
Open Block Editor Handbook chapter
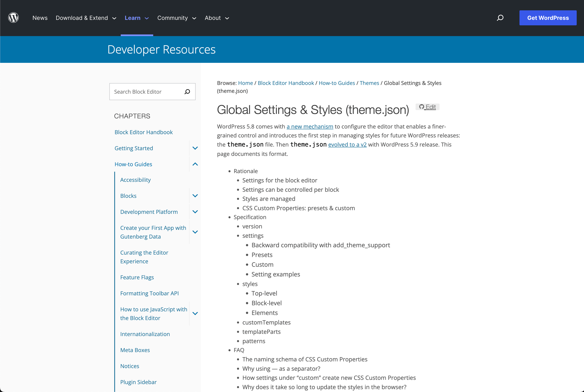pyautogui.click(x=144, y=132)
